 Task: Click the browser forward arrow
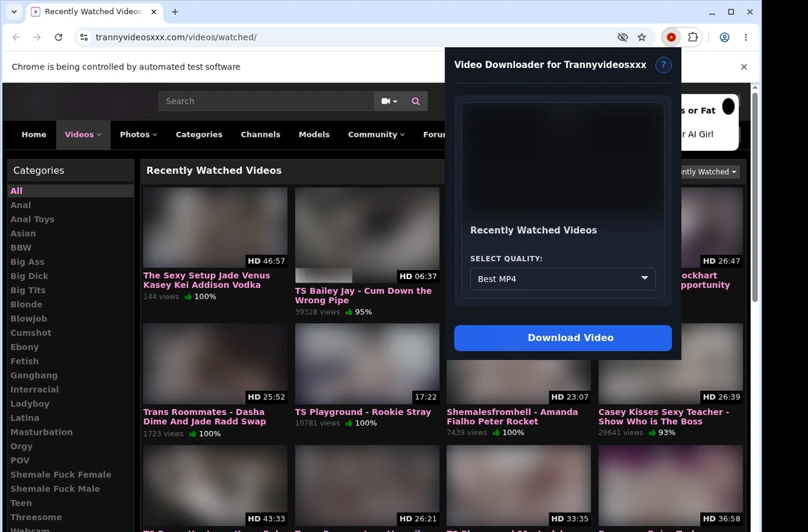[x=37, y=38]
